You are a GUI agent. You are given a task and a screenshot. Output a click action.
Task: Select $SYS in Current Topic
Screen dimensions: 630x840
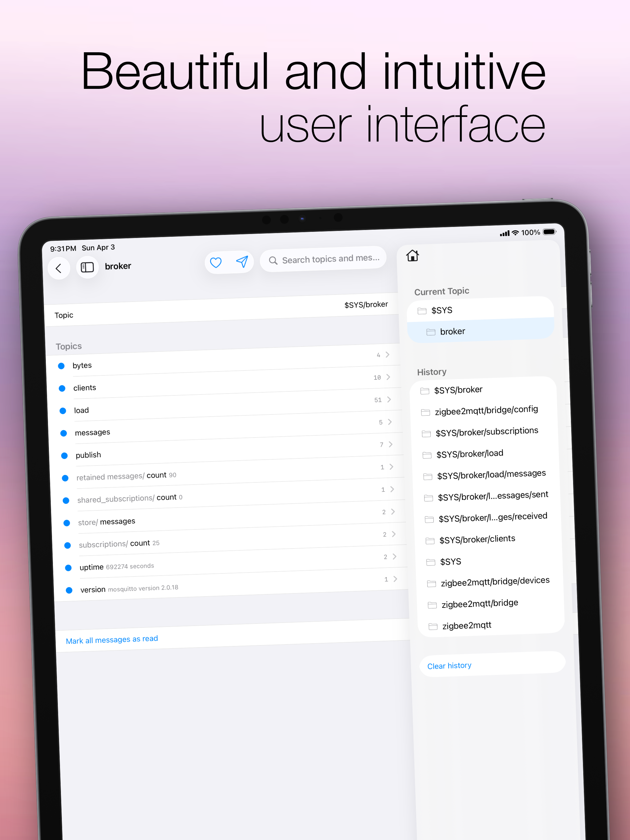pyautogui.click(x=480, y=309)
